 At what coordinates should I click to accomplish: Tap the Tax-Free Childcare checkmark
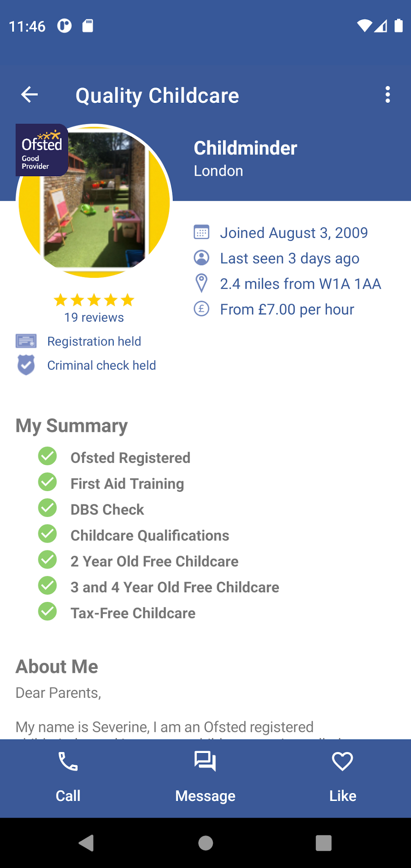(48, 612)
